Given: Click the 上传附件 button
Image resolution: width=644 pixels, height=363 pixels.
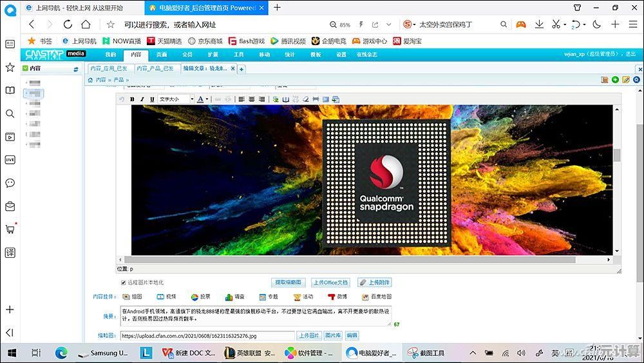Looking at the screenshot, I should [374, 282].
